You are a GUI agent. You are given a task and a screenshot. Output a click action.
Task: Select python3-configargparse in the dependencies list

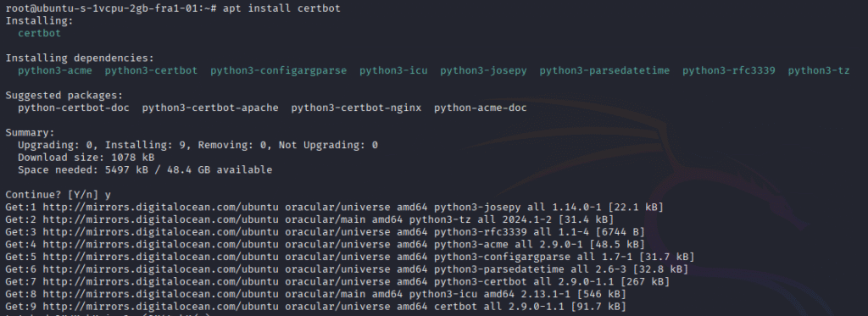pyautogui.click(x=278, y=71)
